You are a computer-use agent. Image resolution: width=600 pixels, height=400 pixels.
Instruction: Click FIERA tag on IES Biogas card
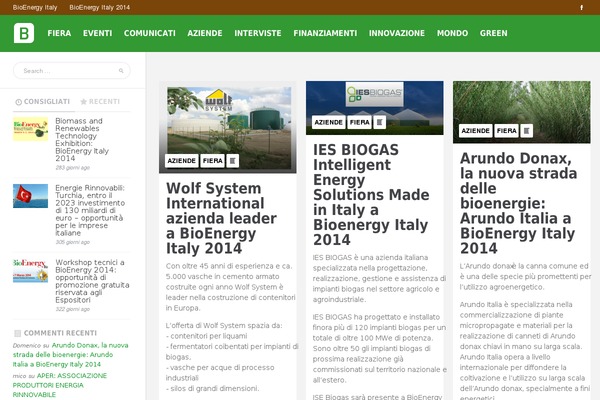[x=359, y=122]
